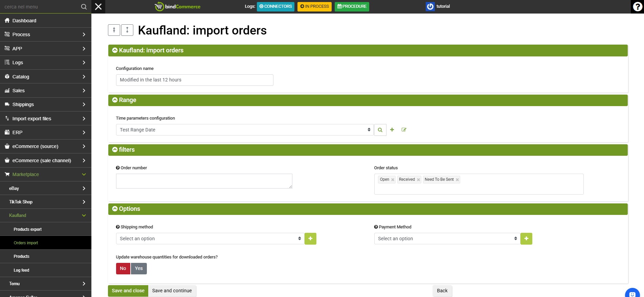Focus the Order number text area

tap(204, 181)
